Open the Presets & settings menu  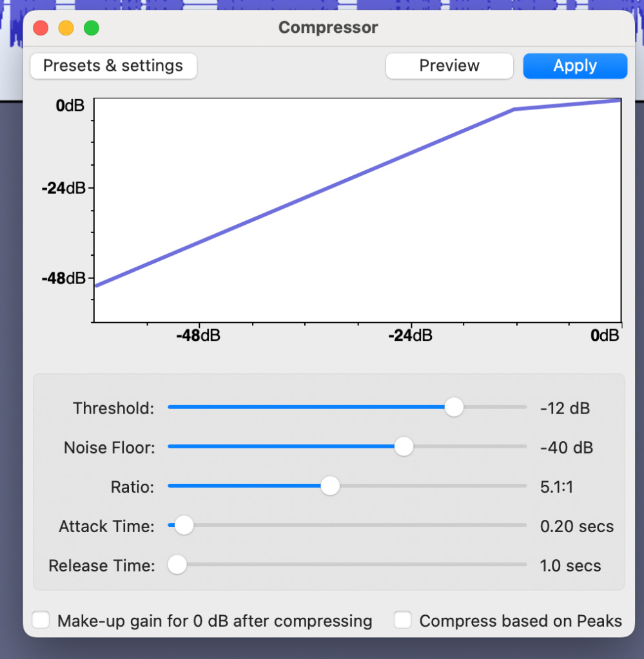[113, 66]
